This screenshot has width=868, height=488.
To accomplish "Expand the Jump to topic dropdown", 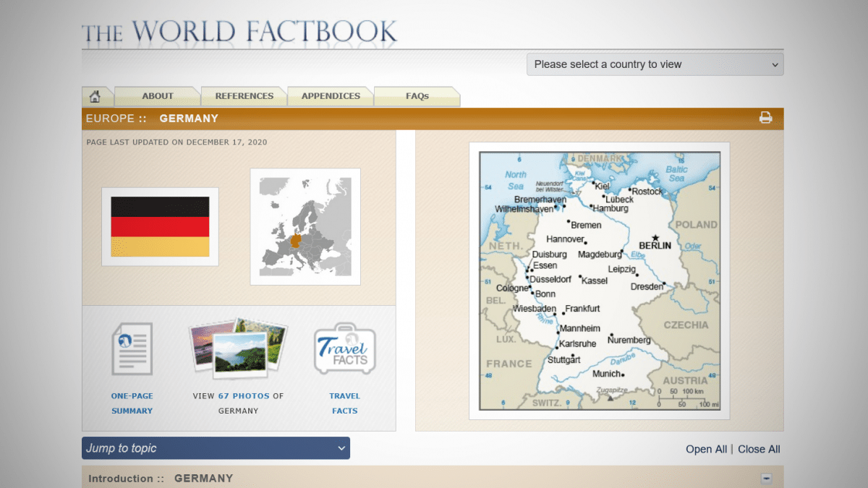I will (216, 448).
